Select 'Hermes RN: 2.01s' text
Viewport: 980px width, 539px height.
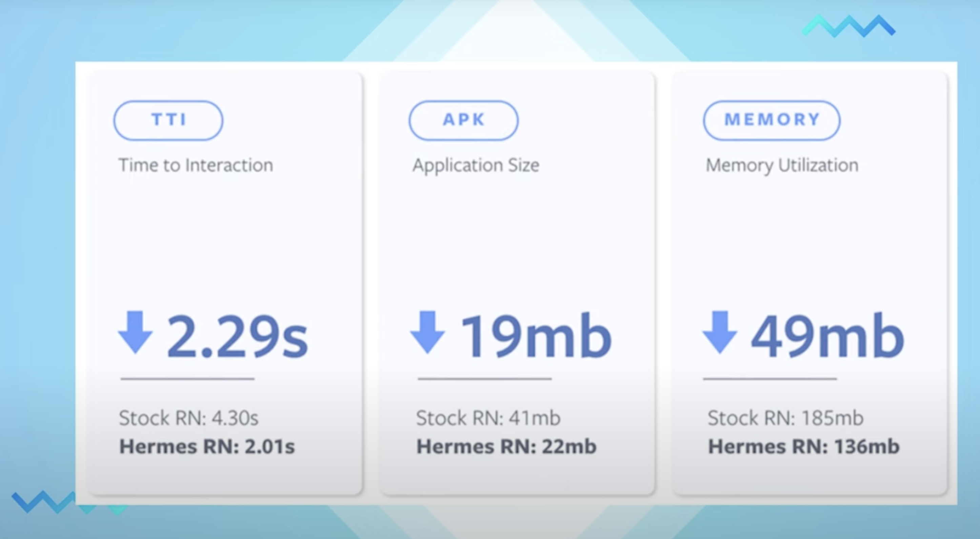click(207, 446)
